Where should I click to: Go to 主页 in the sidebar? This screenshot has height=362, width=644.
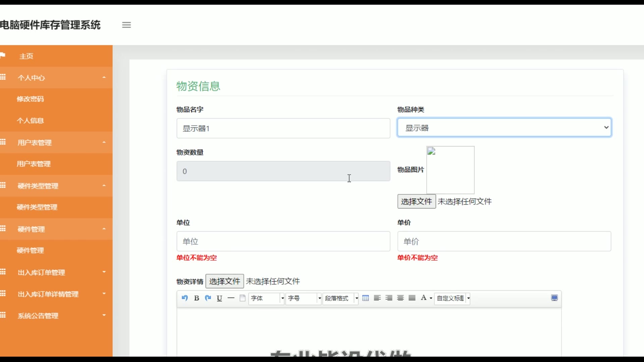pyautogui.click(x=26, y=56)
